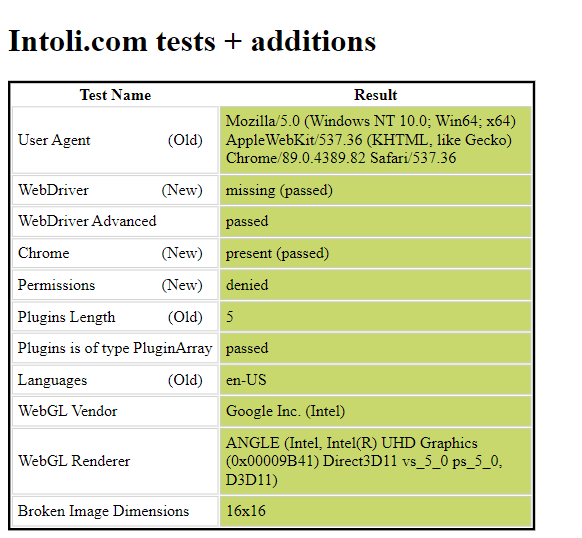Click the Intoli.com tests + additions heading
The image size is (582, 538).
(192, 41)
